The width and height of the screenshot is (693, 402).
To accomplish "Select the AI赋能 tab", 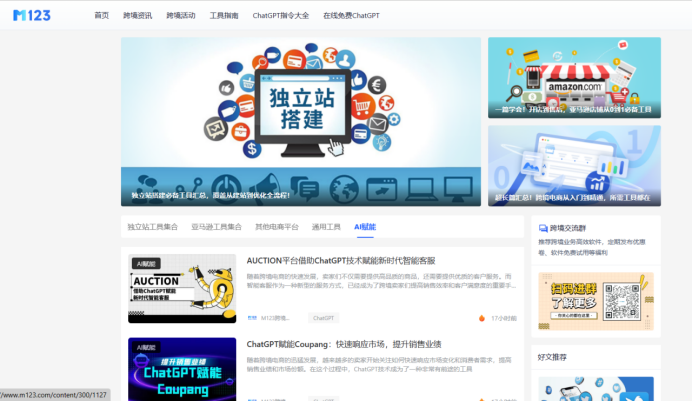I will 365,227.
